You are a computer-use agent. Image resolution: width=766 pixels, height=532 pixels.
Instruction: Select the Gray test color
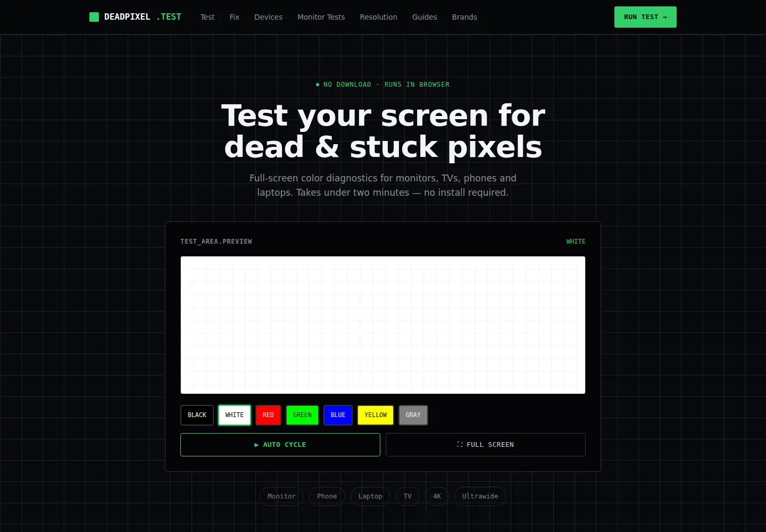point(413,415)
